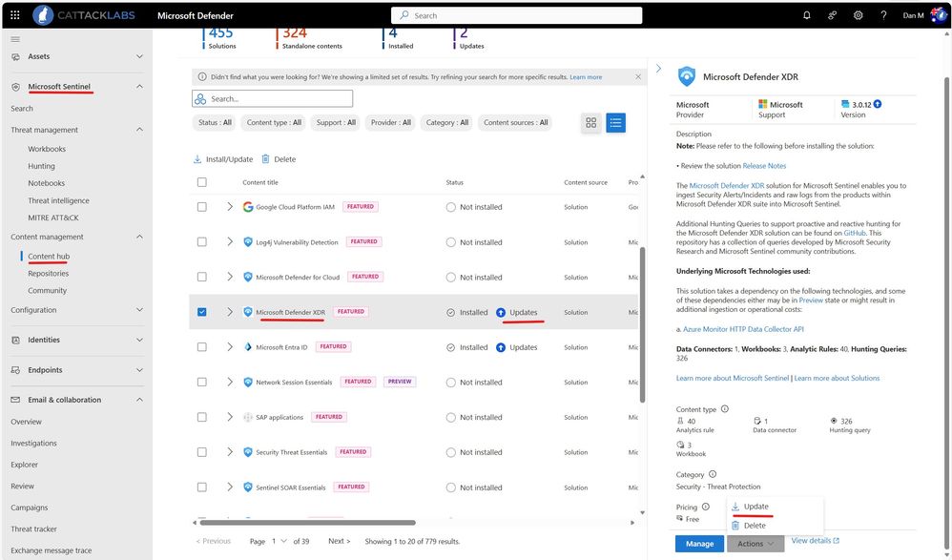
Task: Click Install/Update toolbar action
Action: [223, 159]
